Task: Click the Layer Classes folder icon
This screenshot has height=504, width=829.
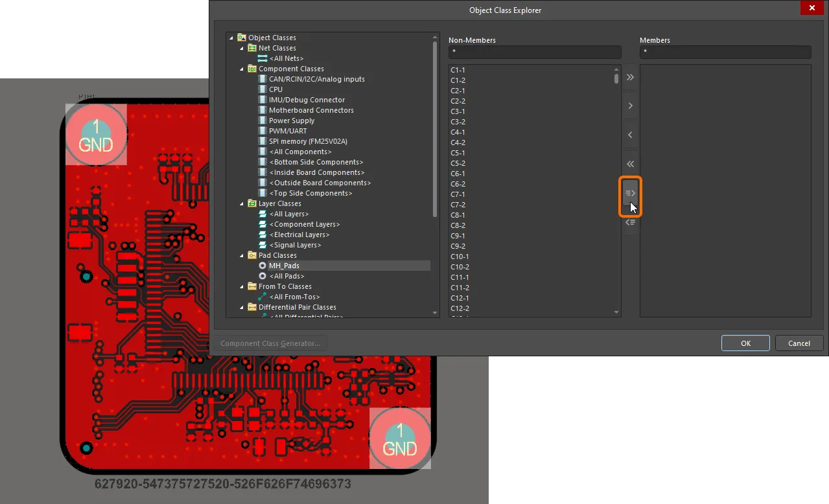Action: 252,203
